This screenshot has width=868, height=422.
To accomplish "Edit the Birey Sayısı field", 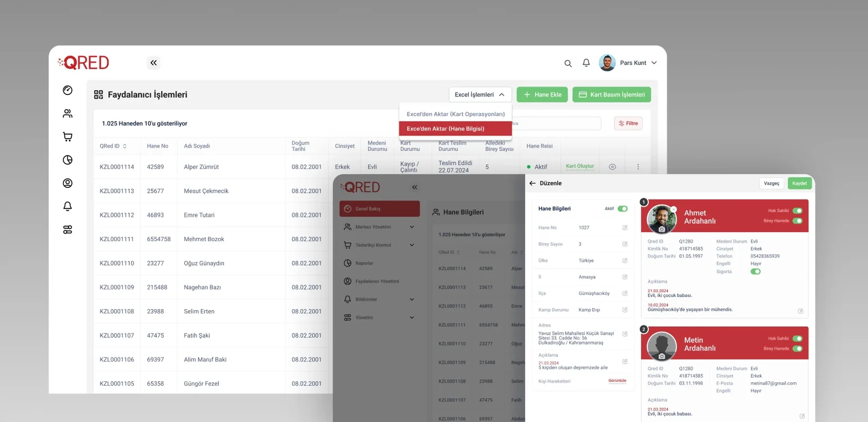I will point(625,244).
